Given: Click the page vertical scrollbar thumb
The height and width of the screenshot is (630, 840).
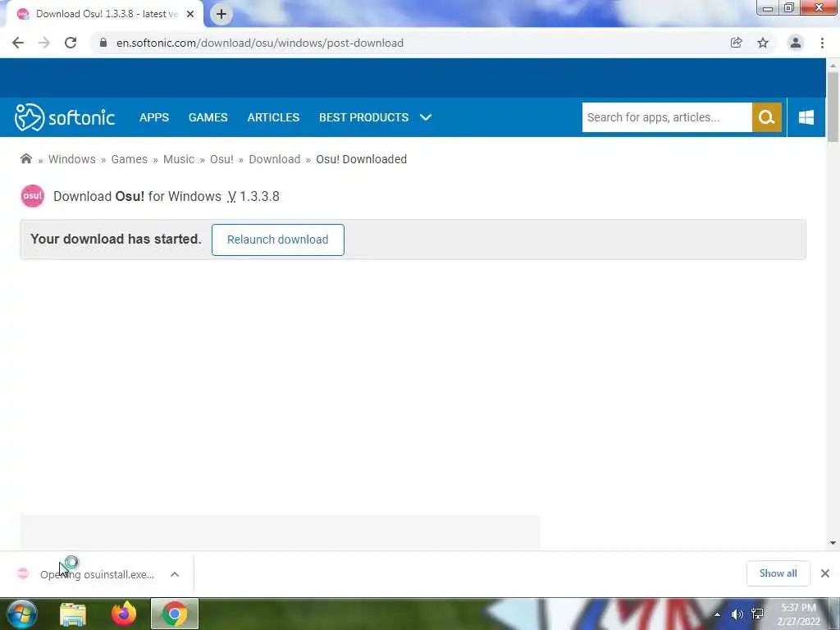Looking at the screenshot, I should (x=833, y=107).
